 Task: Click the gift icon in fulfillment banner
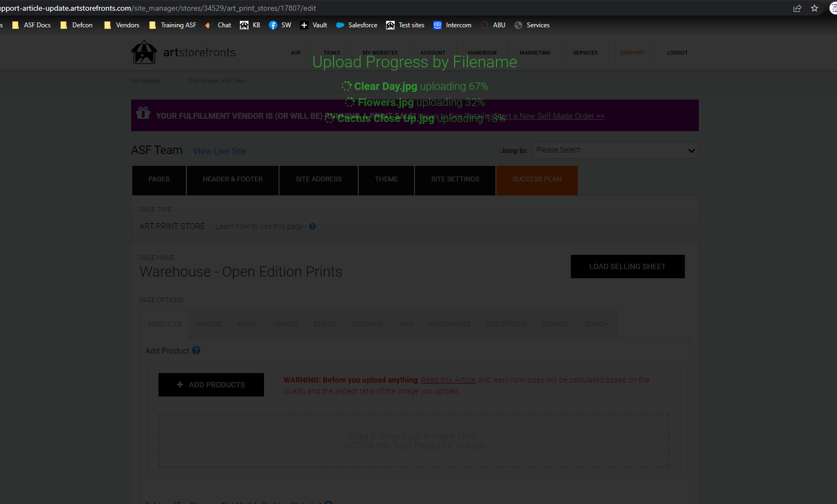pyautogui.click(x=143, y=113)
